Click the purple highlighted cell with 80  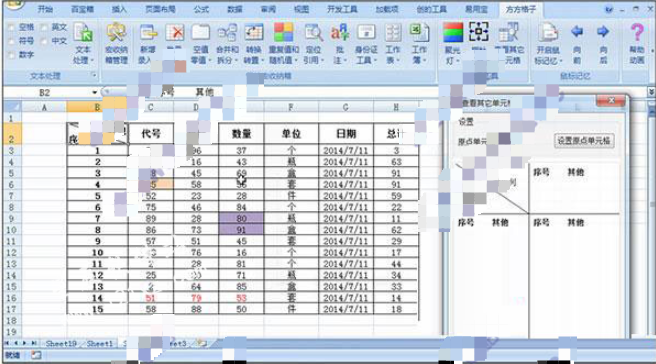click(241, 218)
